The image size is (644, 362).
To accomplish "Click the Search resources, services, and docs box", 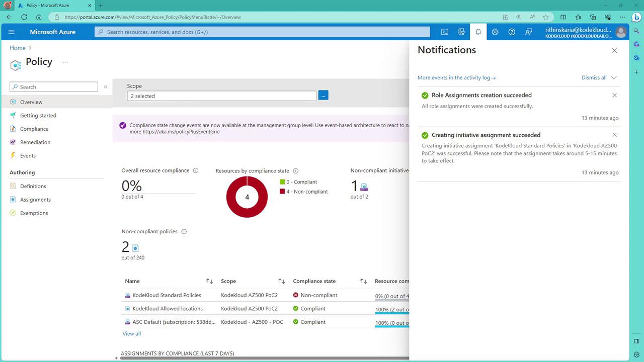I will click(262, 32).
